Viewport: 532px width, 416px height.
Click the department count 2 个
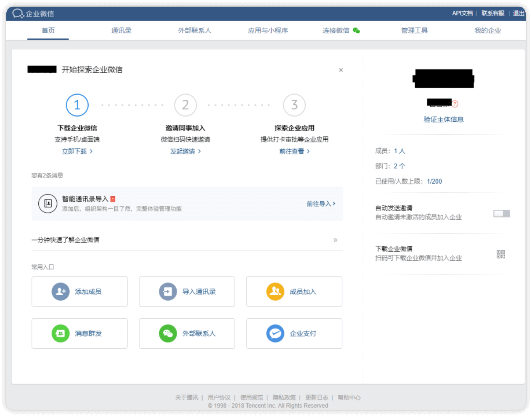click(x=400, y=166)
